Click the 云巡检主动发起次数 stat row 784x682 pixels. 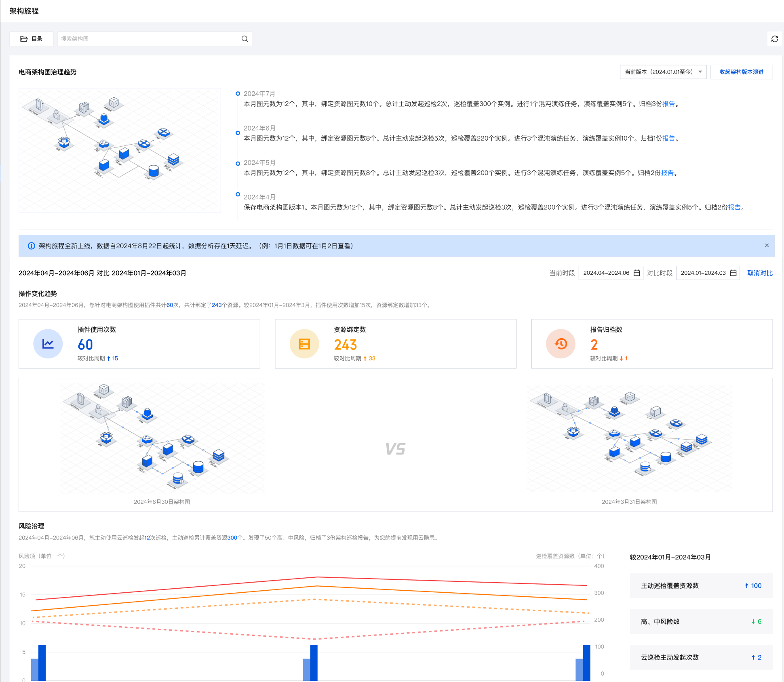click(701, 657)
